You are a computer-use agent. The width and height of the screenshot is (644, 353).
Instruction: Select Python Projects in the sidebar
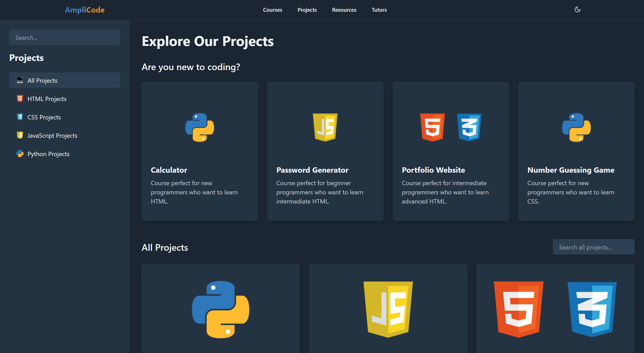65,154
